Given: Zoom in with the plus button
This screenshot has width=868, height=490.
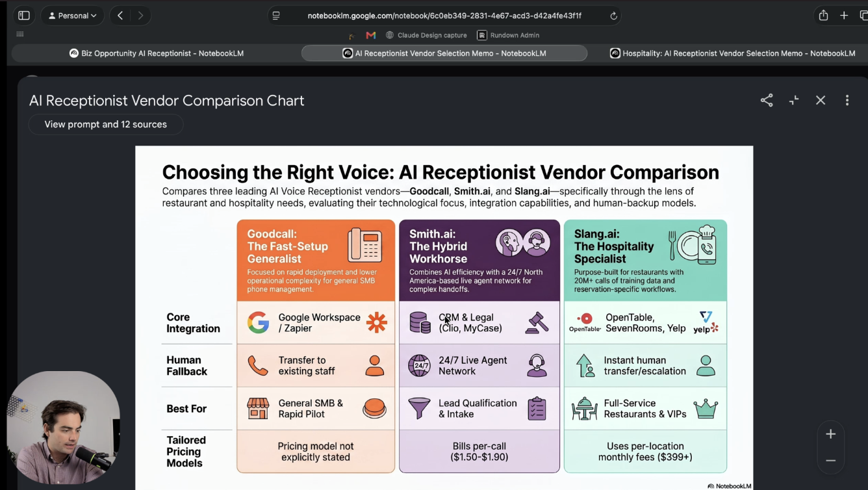Looking at the screenshot, I should (x=831, y=434).
